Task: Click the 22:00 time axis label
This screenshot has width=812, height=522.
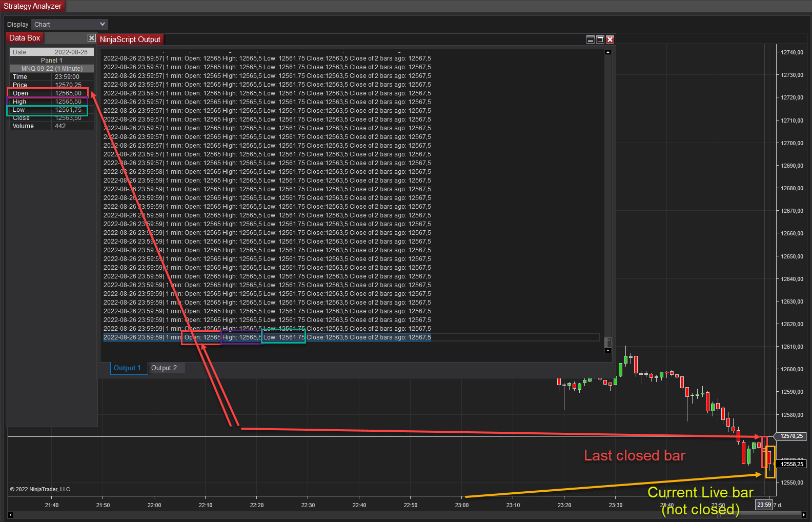Action: click(154, 505)
